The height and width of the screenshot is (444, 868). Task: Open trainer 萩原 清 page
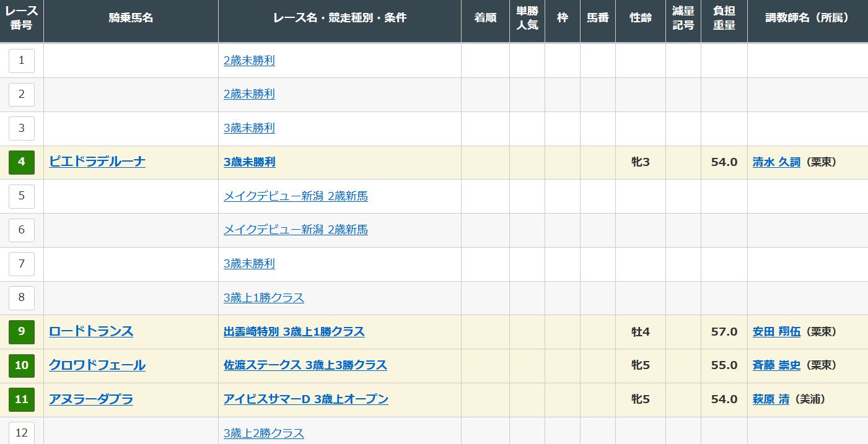771,399
